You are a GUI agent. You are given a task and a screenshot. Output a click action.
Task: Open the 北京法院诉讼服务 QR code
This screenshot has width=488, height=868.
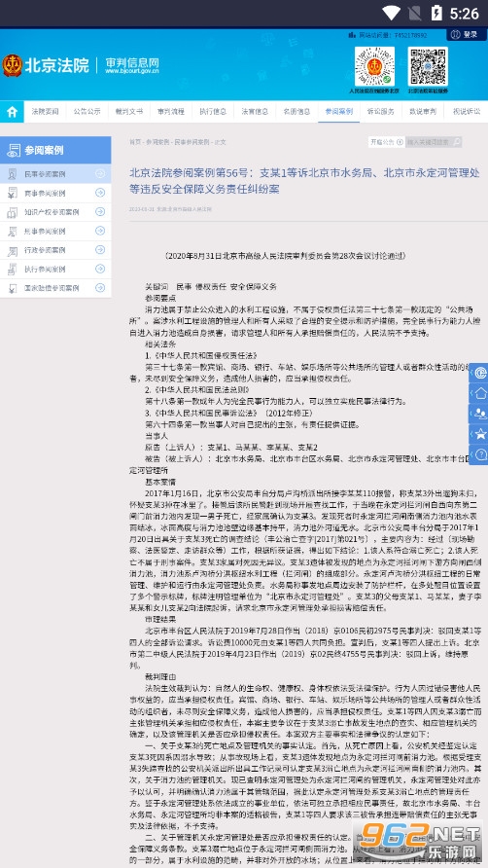(428, 66)
